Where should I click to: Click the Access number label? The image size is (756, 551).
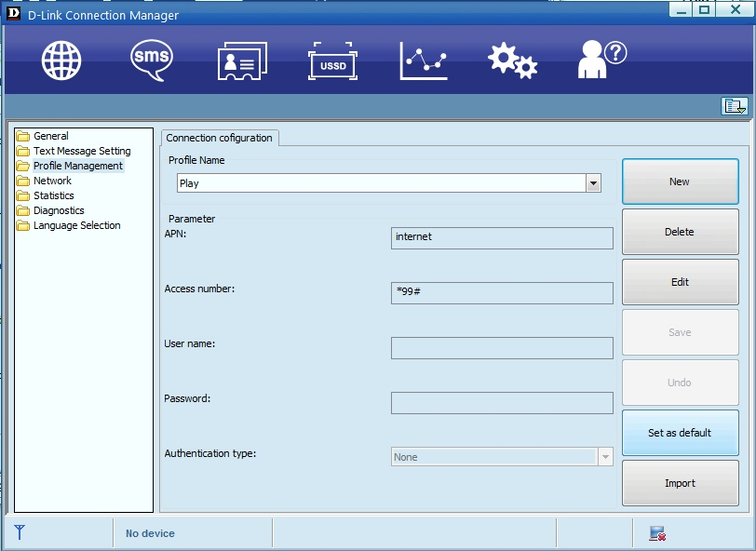199,289
